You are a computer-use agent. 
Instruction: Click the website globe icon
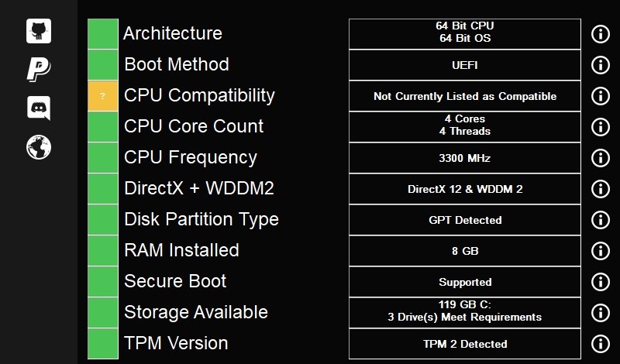click(39, 146)
